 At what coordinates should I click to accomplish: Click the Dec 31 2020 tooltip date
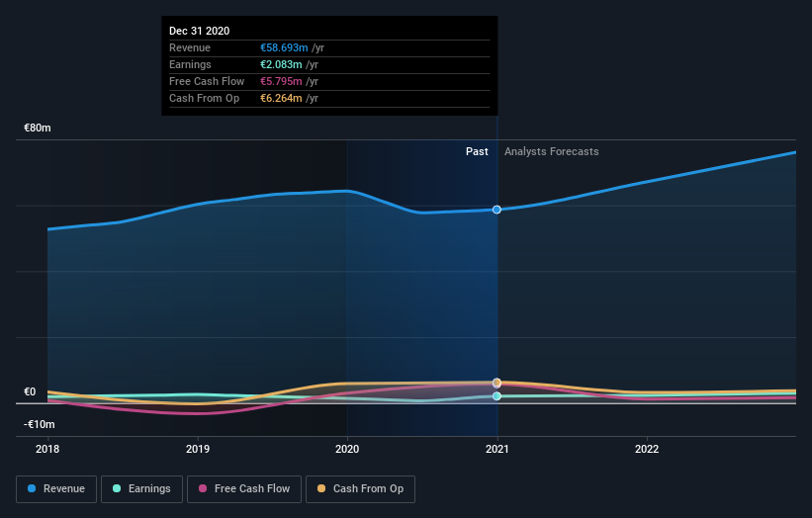click(200, 31)
